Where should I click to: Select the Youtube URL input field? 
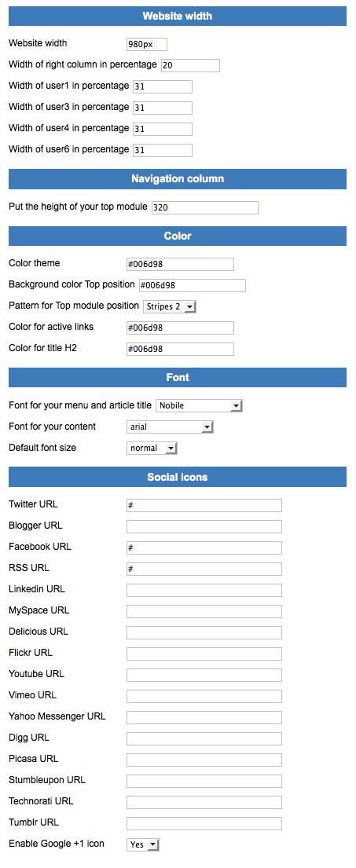204,675
